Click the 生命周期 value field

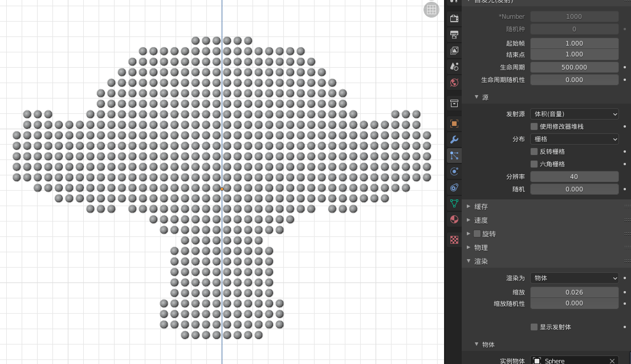click(574, 67)
